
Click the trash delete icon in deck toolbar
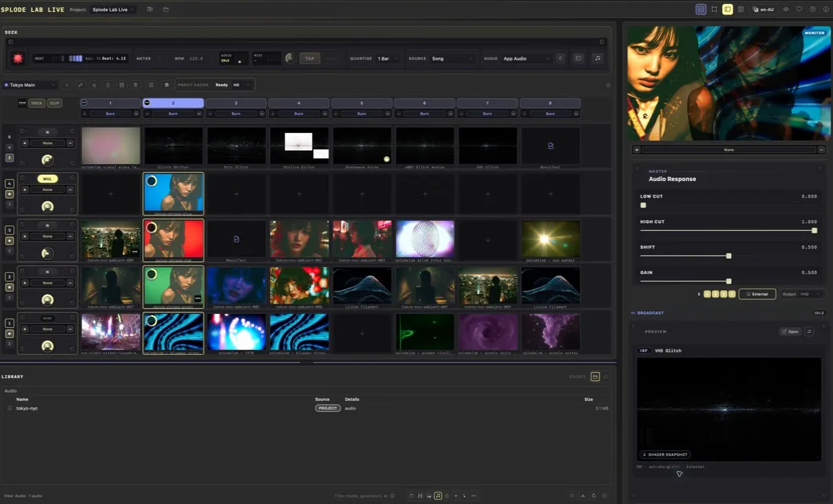(x=136, y=85)
